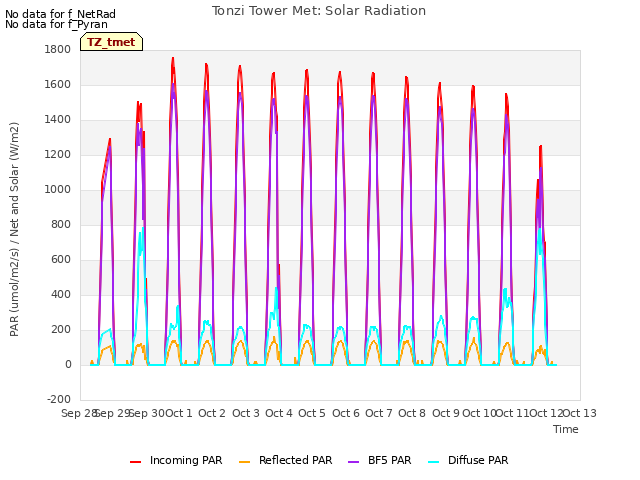The image size is (640, 480).
Task: Click the Oct 5 x-axis date label
Action: 312,413
